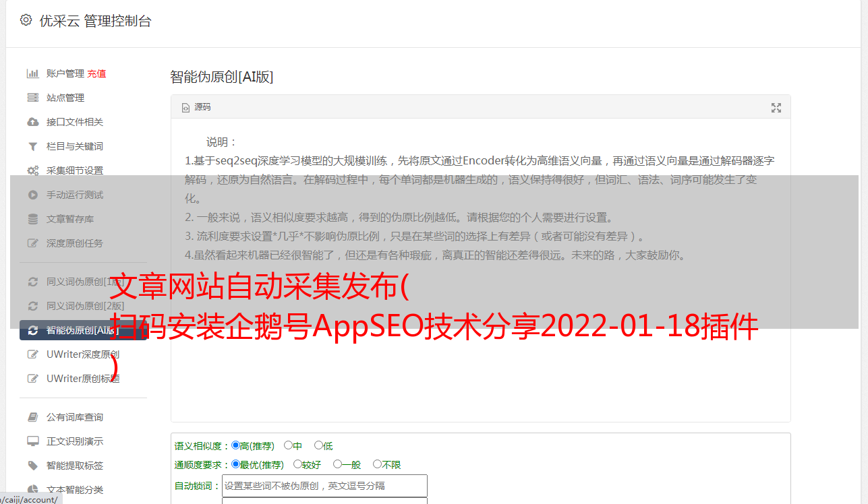Click the bar chart icon for 账户管理

[32, 73]
